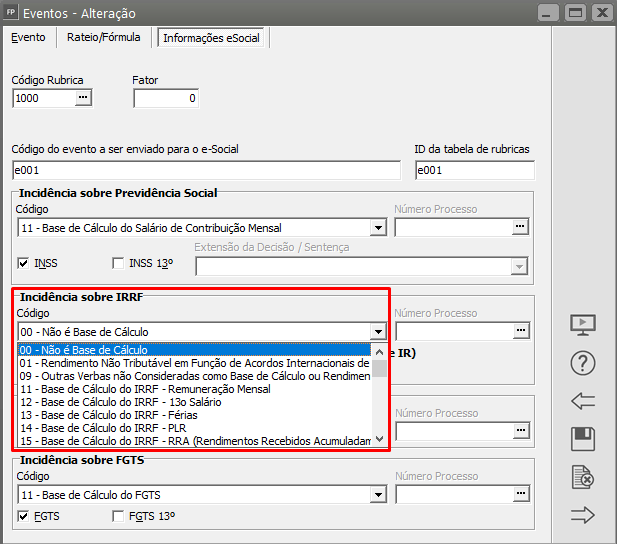This screenshot has height=544, width=617.
Task: Collapse the IRRF Código dropdown arrow
Action: (x=378, y=332)
